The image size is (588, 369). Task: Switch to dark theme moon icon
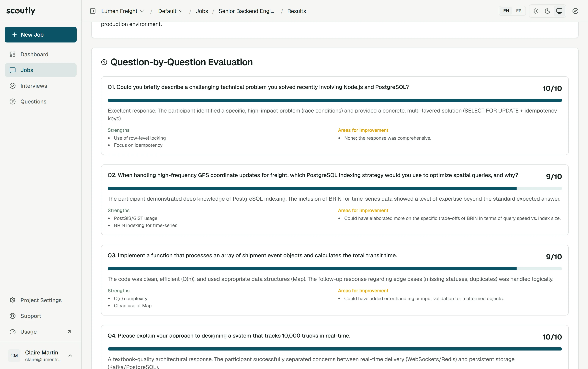547,11
